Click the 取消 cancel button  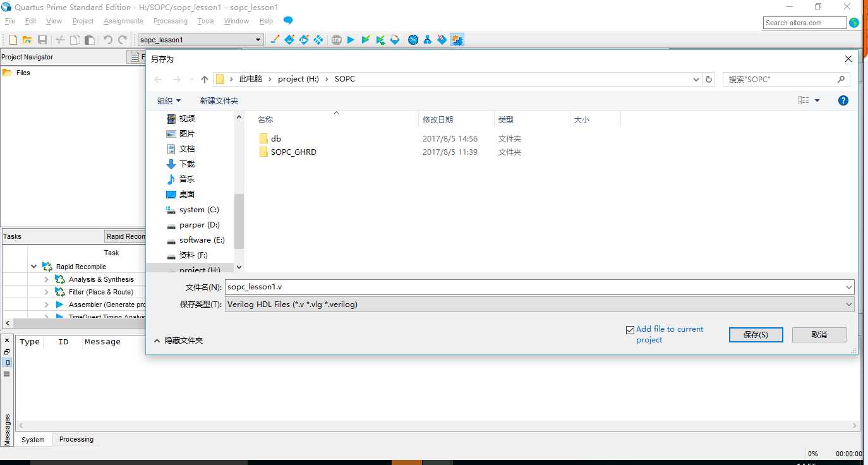[x=819, y=335]
